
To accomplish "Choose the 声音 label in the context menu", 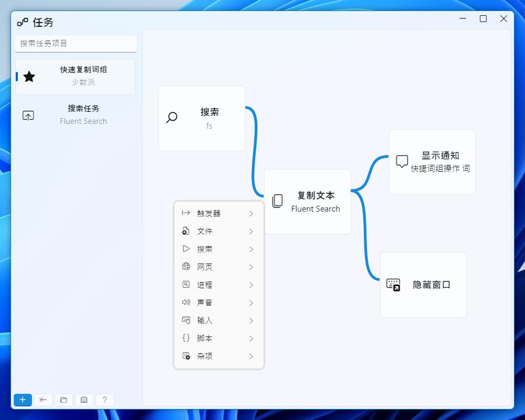I will (205, 303).
